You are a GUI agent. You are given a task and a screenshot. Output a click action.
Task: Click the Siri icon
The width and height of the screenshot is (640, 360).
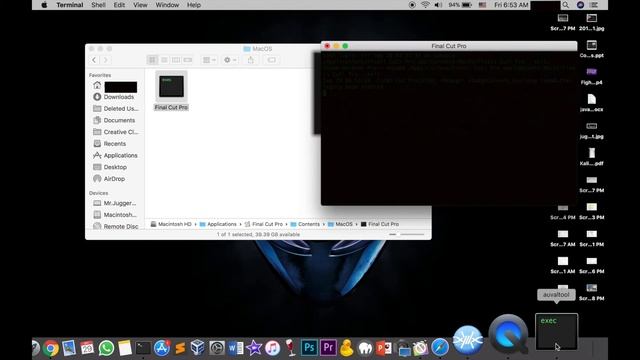click(580, 5)
